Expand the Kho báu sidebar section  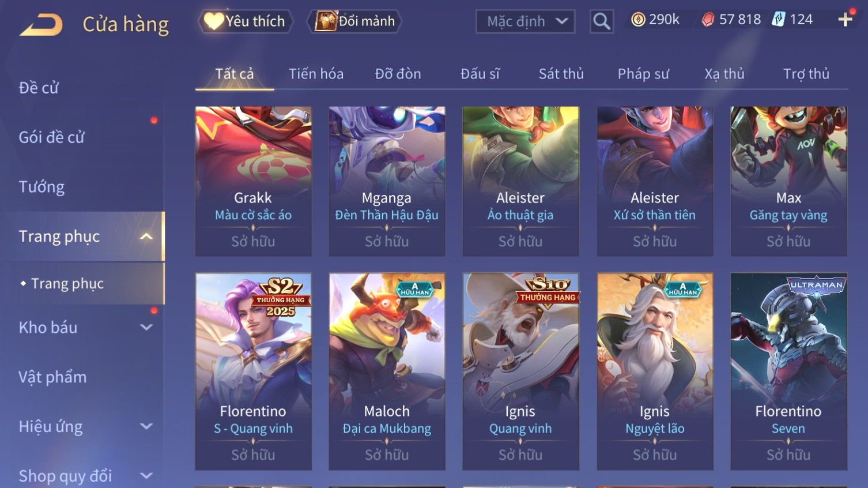point(146,328)
